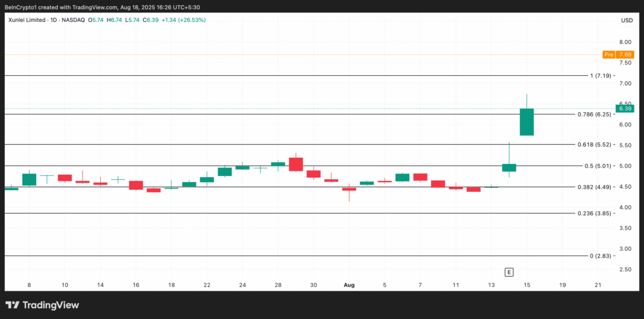Select the 1D interval in chart title

(x=55, y=20)
